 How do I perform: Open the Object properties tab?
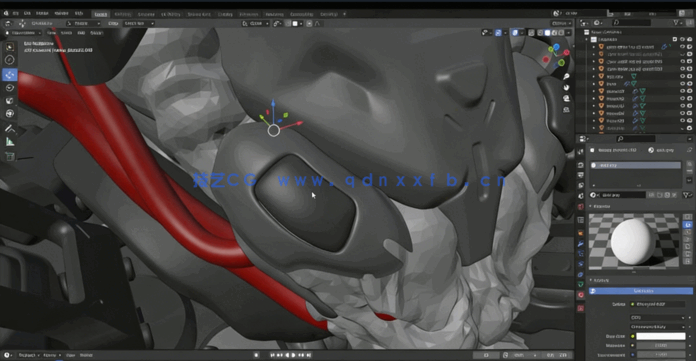pyautogui.click(x=581, y=233)
